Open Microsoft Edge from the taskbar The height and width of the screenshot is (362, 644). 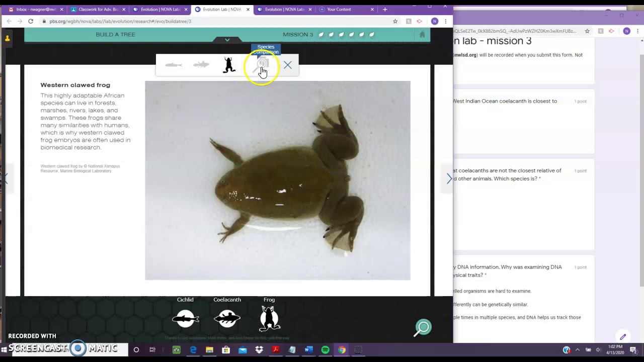coord(193,350)
